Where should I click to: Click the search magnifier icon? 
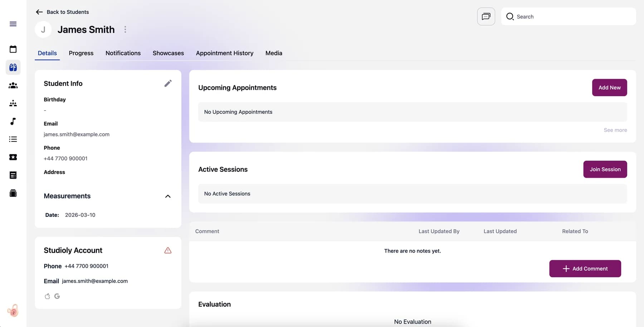click(x=510, y=16)
